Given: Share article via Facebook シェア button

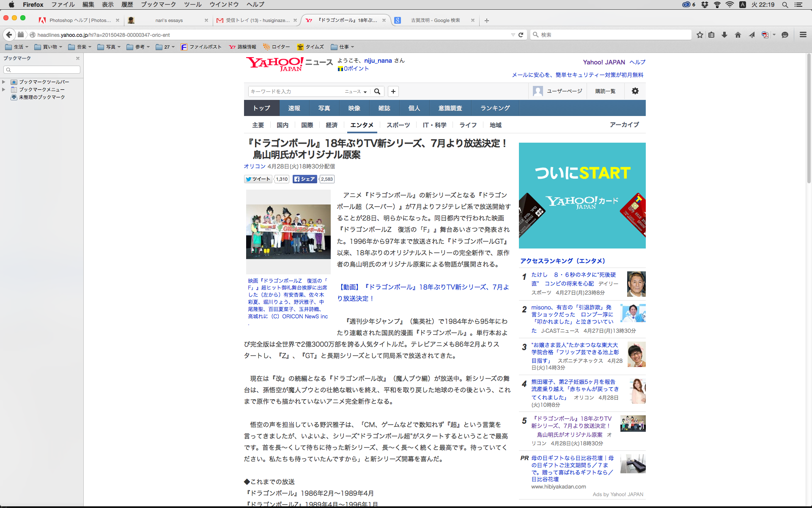Looking at the screenshot, I should tap(304, 179).
